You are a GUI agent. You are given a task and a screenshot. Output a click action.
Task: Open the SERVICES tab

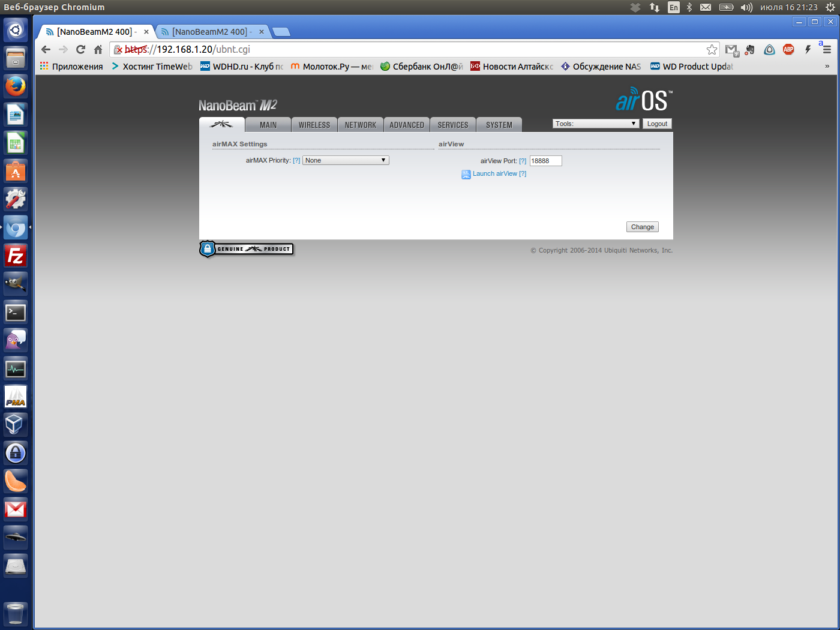point(453,125)
